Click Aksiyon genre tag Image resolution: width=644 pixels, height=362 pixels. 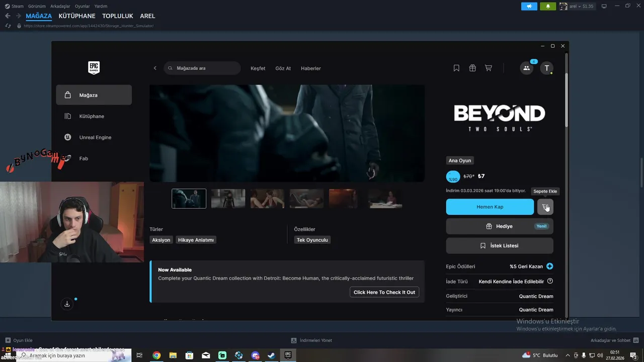click(161, 240)
